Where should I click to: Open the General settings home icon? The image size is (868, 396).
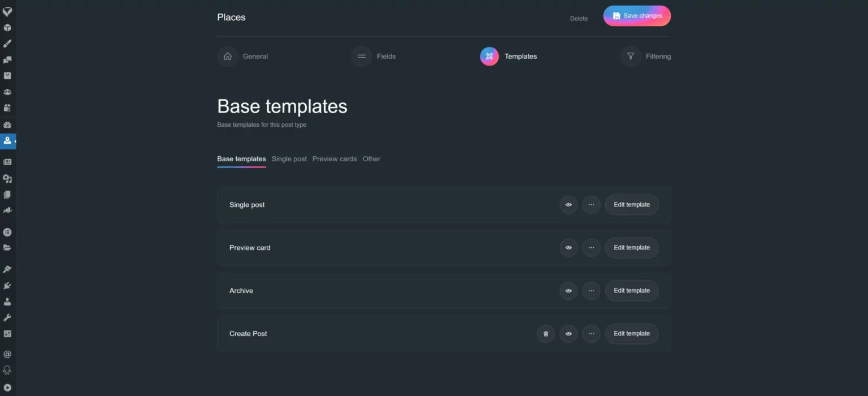click(227, 57)
